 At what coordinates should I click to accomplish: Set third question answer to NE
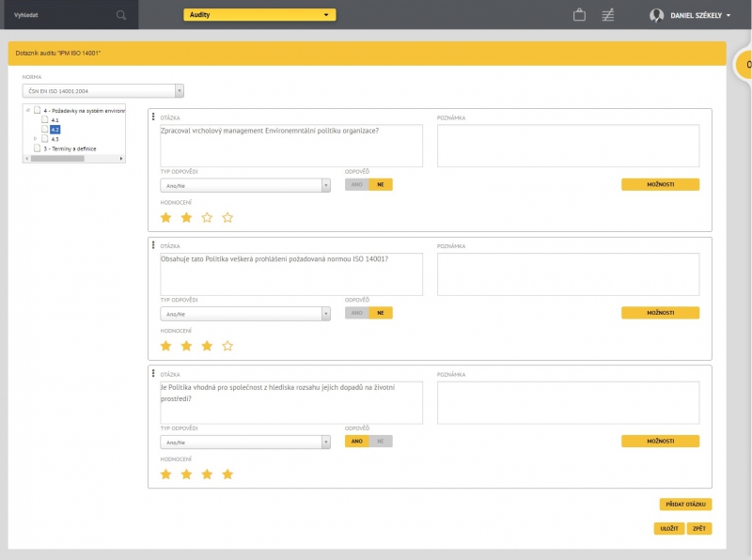click(381, 442)
